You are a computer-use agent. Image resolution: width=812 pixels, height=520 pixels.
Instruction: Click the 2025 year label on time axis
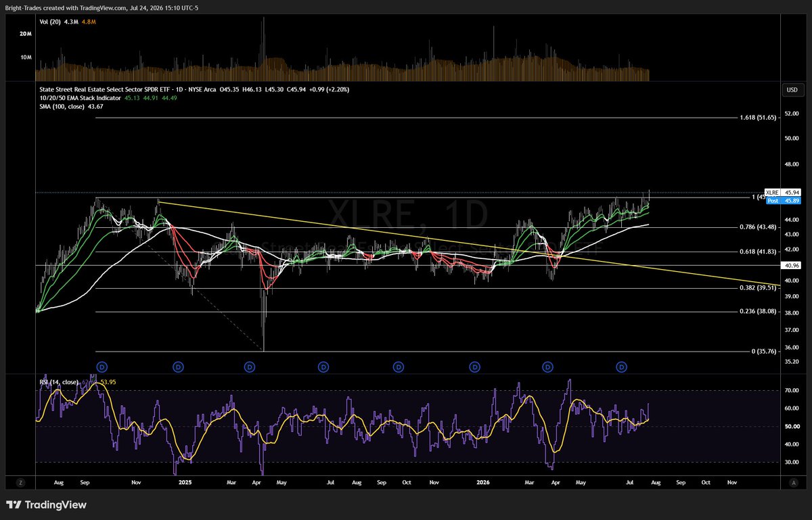click(x=185, y=483)
